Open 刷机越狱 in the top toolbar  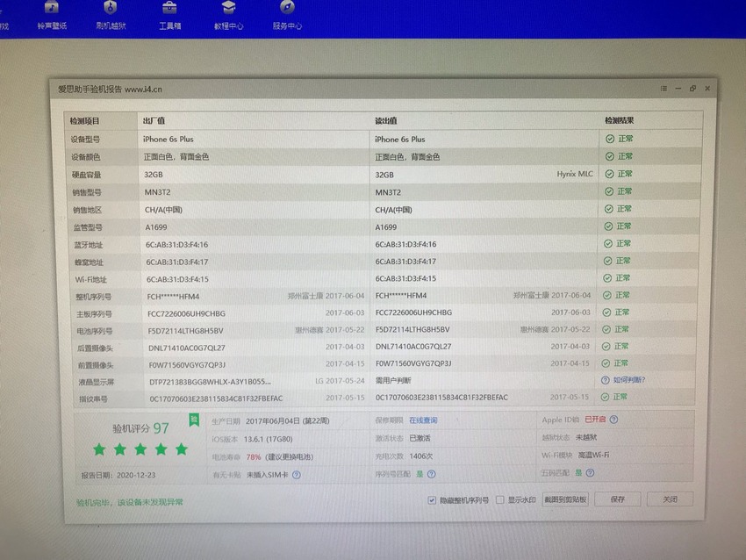(111, 15)
